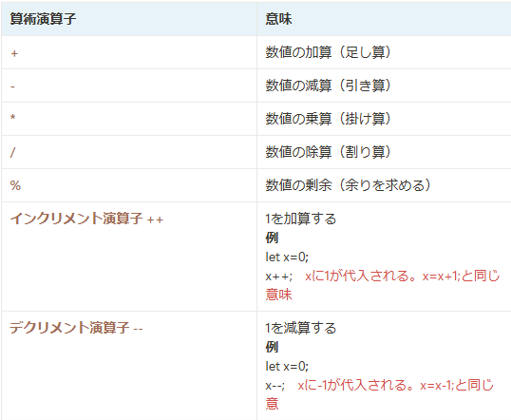511x420 pixels.
Task: Click the text 数値の乗算（掛け算）
Action: tap(329, 119)
